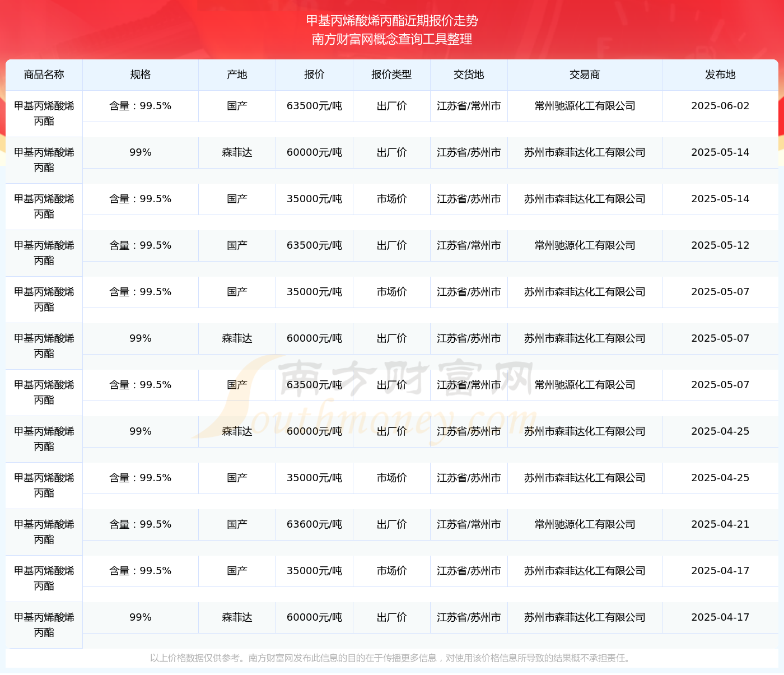784x675 pixels.
Task: Click 含量：99.5% in 2025-05-12 row
Action: pos(140,245)
